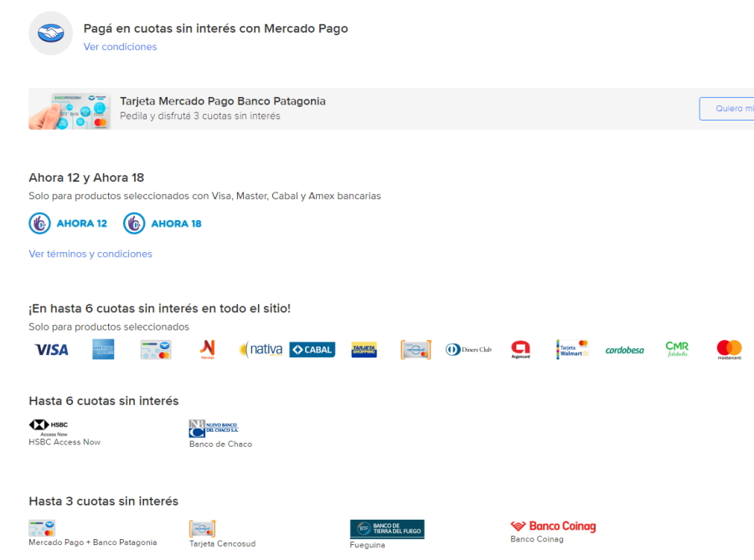The width and height of the screenshot is (754, 560).
Task: Click the Mastercard logo
Action: tap(729, 349)
